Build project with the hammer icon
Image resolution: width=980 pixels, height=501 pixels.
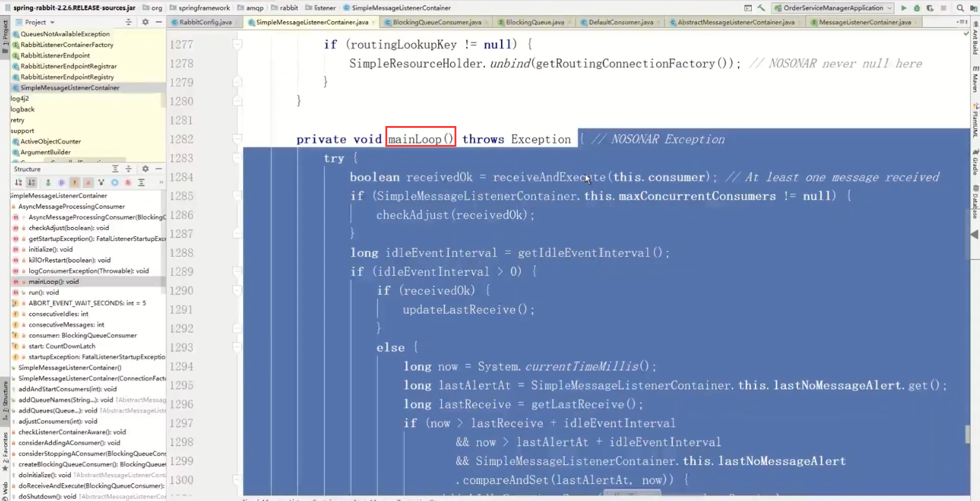pyautogui.click(x=761, y=8)
